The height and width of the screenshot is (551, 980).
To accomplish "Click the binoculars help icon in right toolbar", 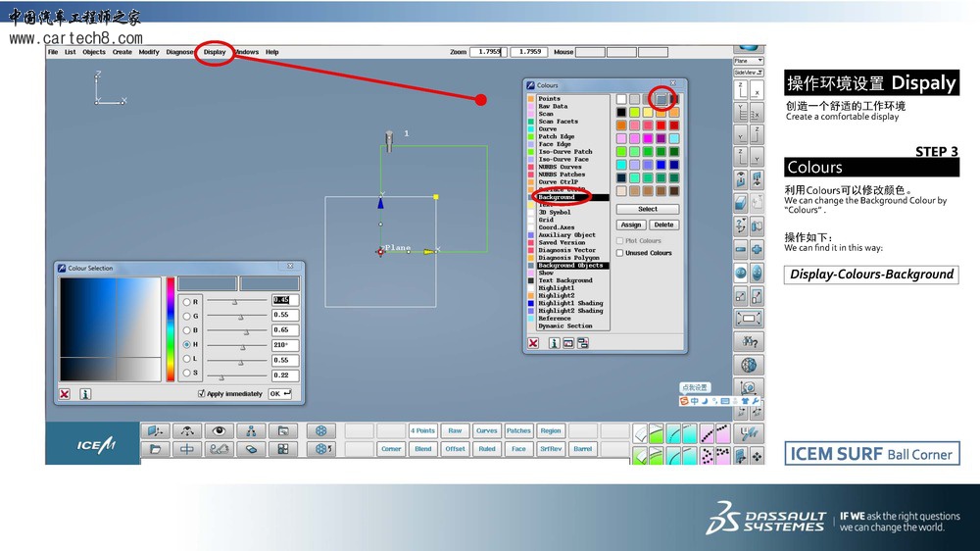I will [x=749, y=342].
